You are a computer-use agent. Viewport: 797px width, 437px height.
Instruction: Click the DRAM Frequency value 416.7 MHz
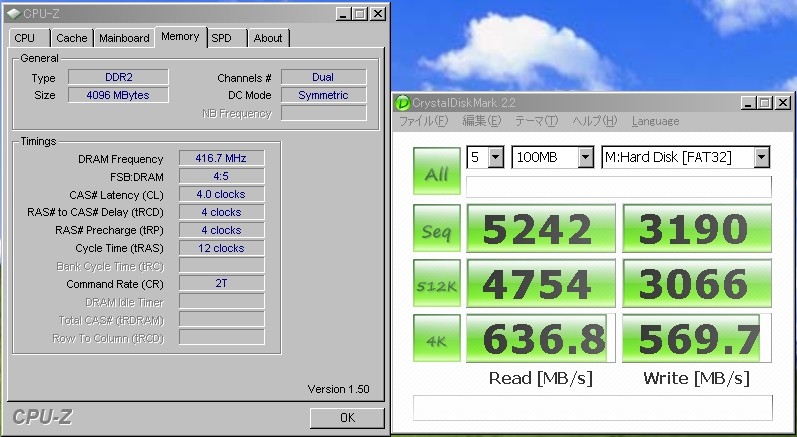click(x=222, y=158)
